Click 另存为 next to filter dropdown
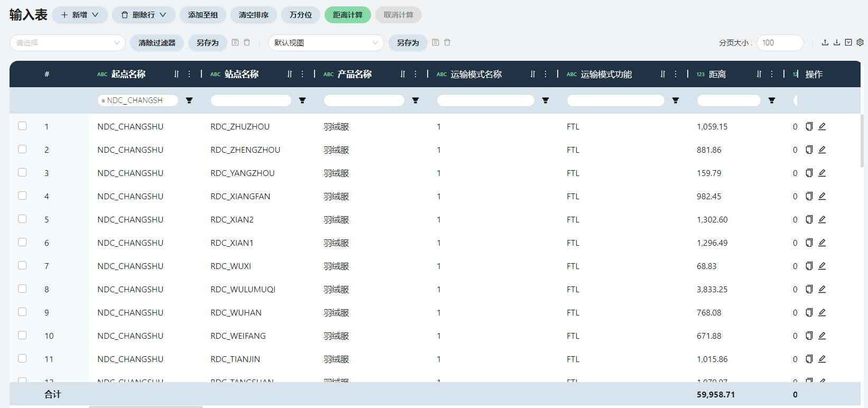The image size is (868, 408). (x=208, y=43)
